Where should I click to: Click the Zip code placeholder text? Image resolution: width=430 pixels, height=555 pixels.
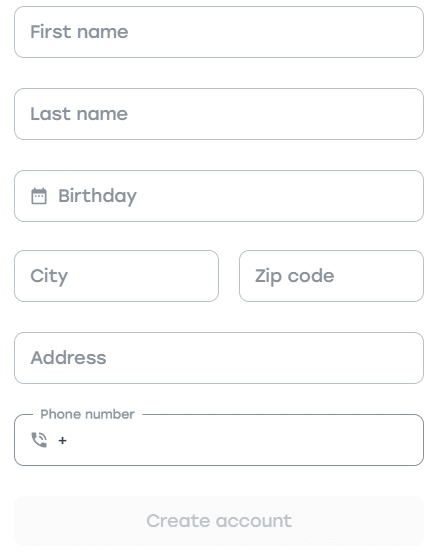294,276
